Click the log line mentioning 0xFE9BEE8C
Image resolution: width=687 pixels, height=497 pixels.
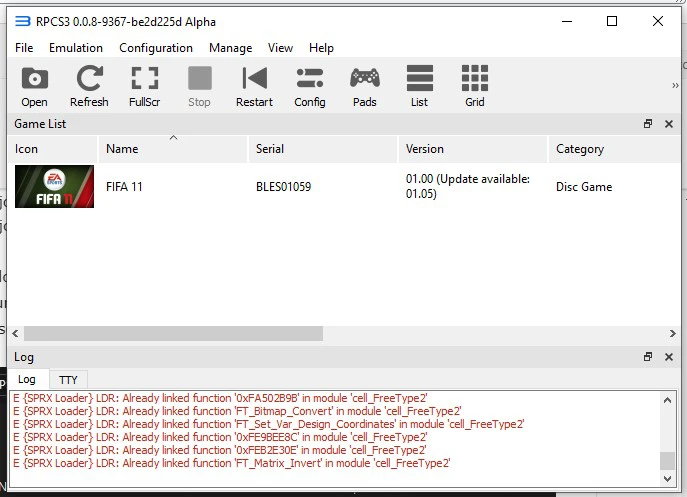point(220,437)
